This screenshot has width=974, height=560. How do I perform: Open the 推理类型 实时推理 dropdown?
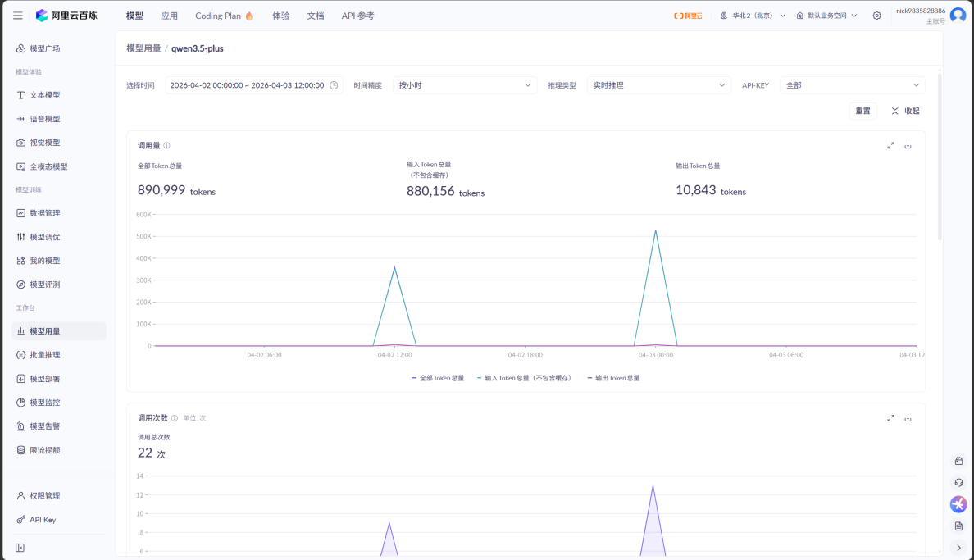(658, 85)
